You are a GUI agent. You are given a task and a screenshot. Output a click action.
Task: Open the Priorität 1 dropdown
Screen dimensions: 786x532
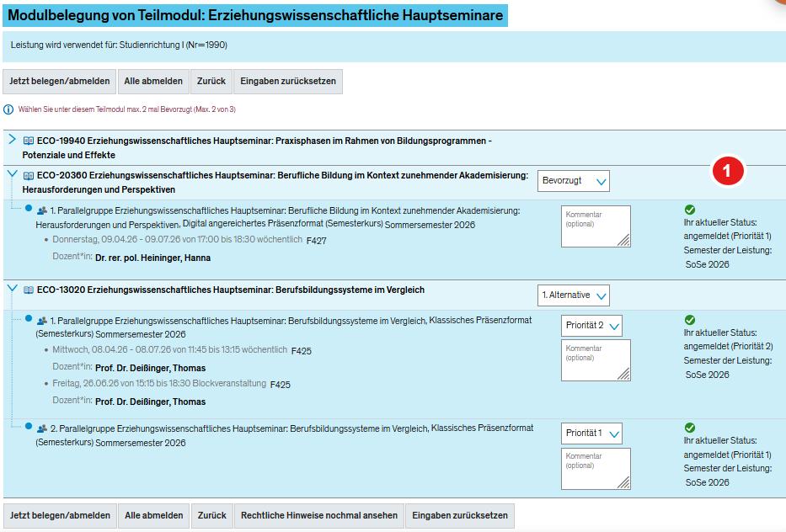click(591, 434)
